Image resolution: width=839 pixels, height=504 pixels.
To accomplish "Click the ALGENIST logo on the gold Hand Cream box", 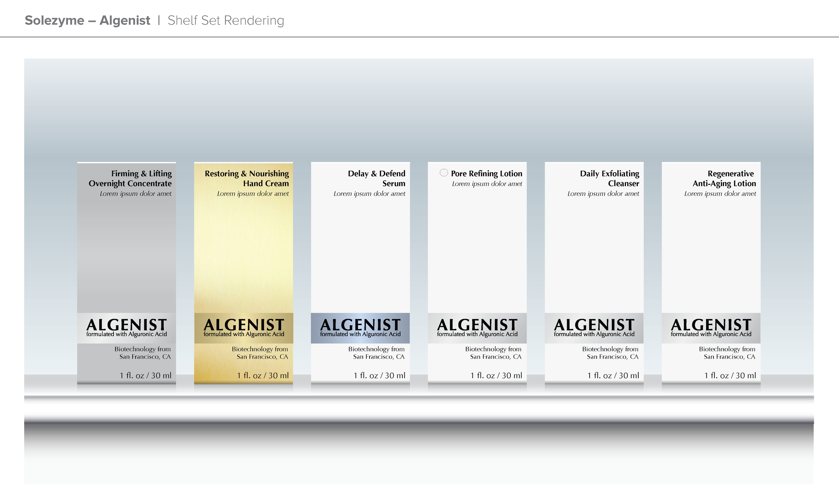I will pos(244,325).
